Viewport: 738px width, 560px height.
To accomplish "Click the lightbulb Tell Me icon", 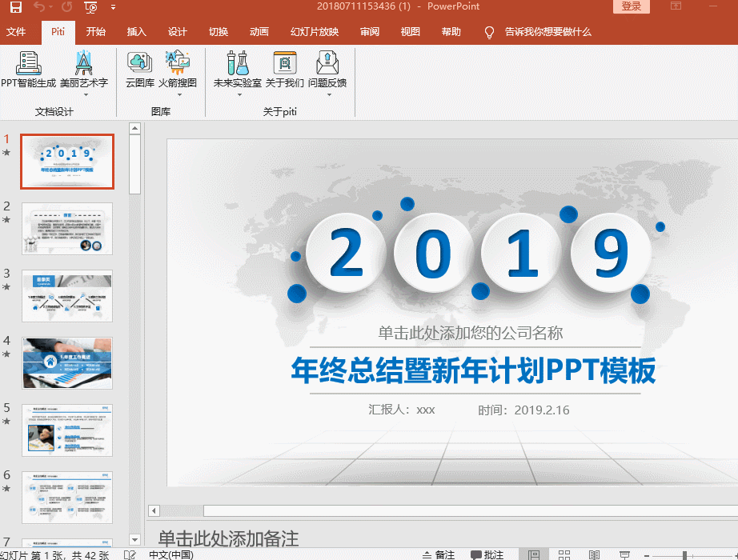I will [x=489, y=33].
